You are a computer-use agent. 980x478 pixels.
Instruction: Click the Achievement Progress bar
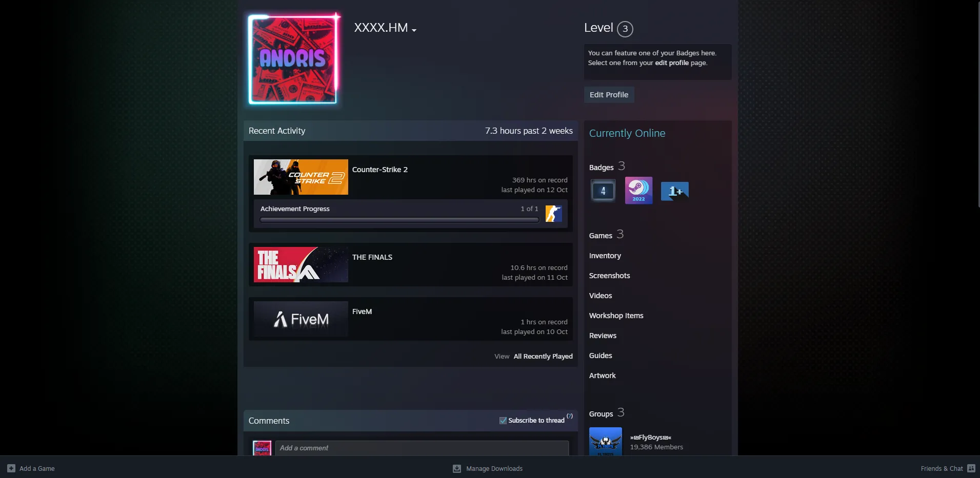click(x=399, y=220)
